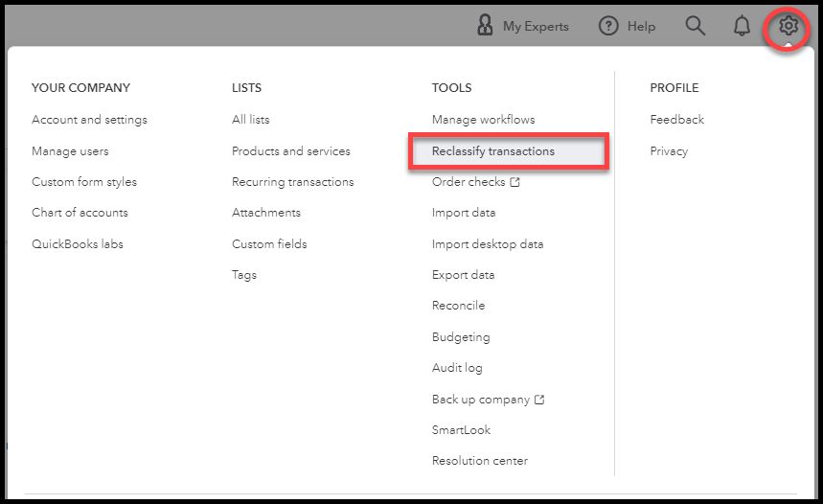Screen dimensions: 823x504
Task: Open Products and services list
Action: [290, 151]
